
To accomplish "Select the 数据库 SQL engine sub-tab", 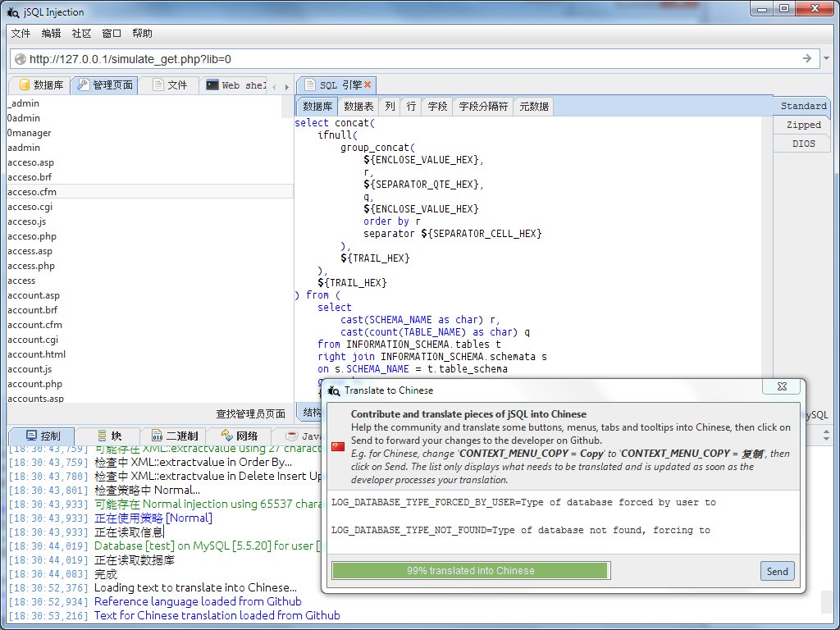I will tap(317, 106).
